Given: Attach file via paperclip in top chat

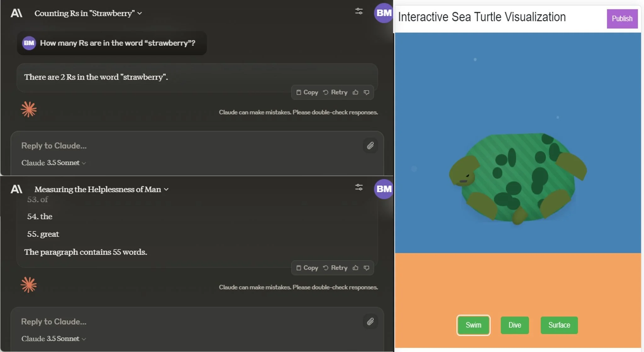Looking at the screenshot, I should [x=370, y=146].
